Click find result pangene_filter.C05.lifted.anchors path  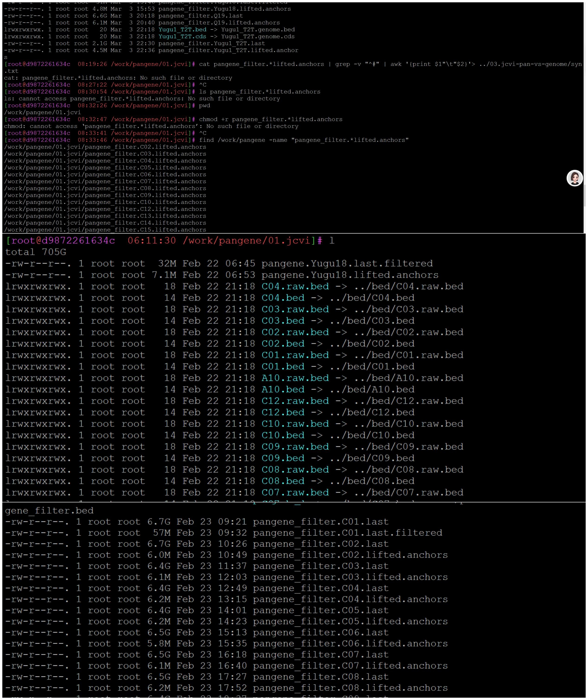point(105,167)
